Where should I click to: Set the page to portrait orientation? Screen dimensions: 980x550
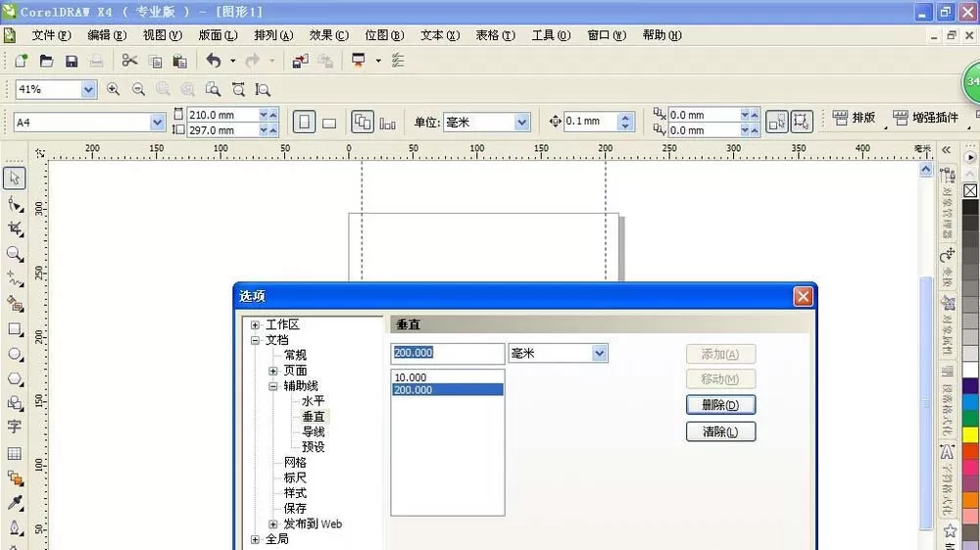(304, 122)
